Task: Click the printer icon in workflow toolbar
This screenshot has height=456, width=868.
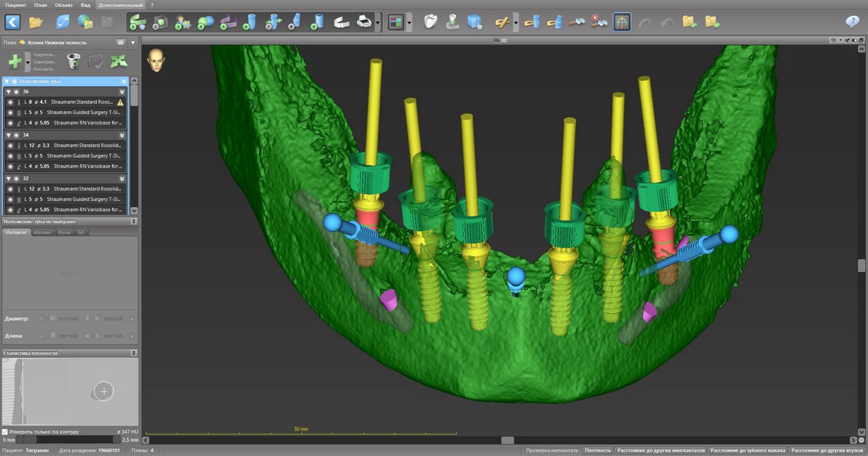Action: [x=363, y=23]
